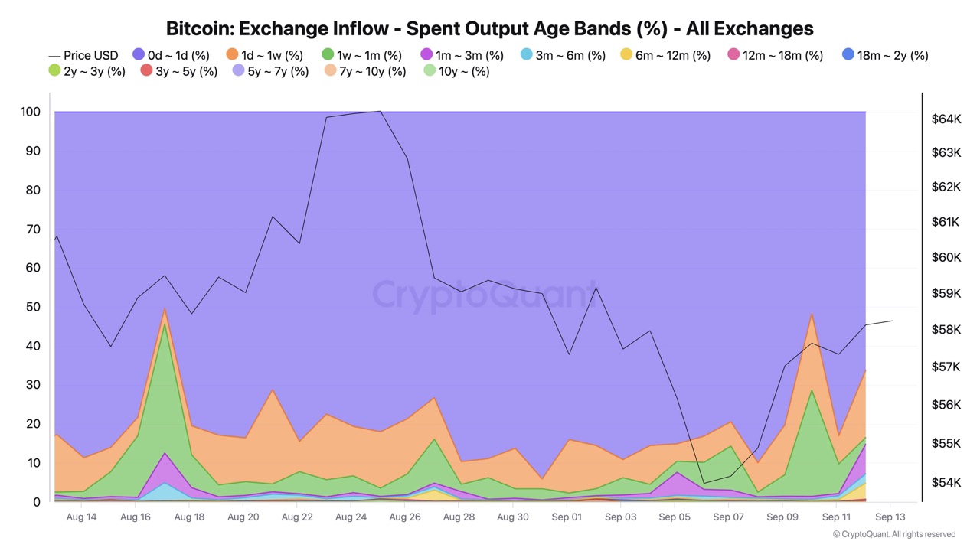Click the 3y ~ 5y red legend dot
This screenshot has height=551, width=980.
pos(146,71)
